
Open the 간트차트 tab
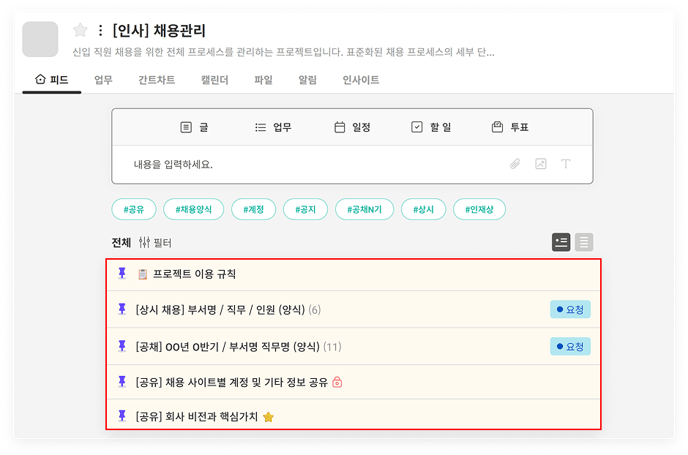click(x=156, y=80)
